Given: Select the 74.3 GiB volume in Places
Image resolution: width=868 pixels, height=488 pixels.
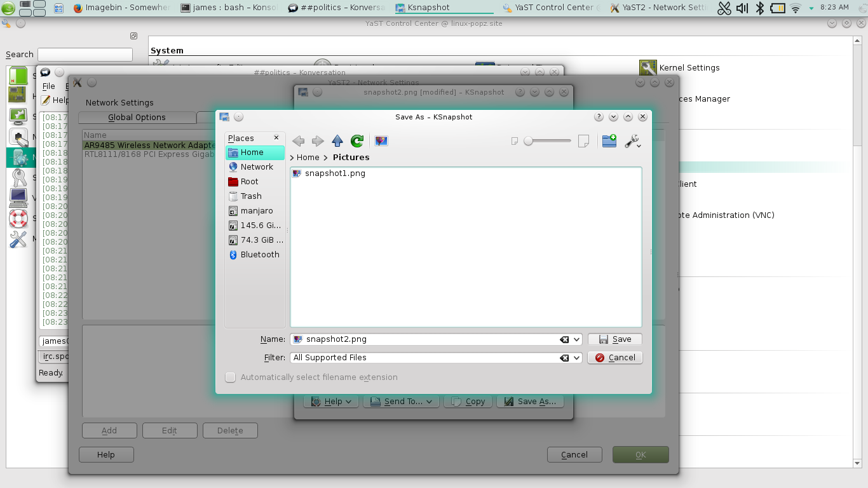Looking at the screenshot, I should pyautogui.click(x=255, y=240).
